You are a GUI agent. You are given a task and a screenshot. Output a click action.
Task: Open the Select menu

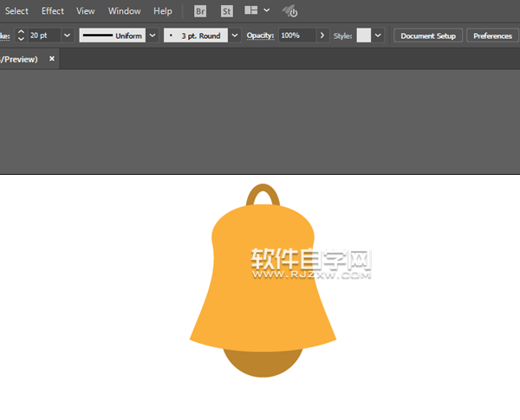click(x=17, y=11)
